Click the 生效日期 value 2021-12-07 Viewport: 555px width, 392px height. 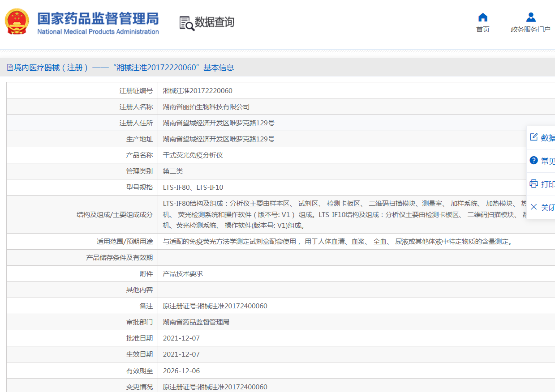pyautogui.click(x=181, y=354)
